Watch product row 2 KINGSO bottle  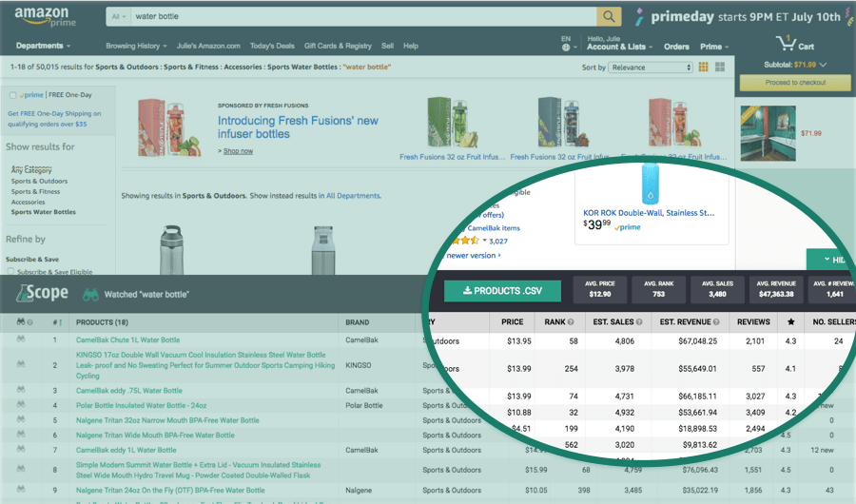[x=21, y=364]
